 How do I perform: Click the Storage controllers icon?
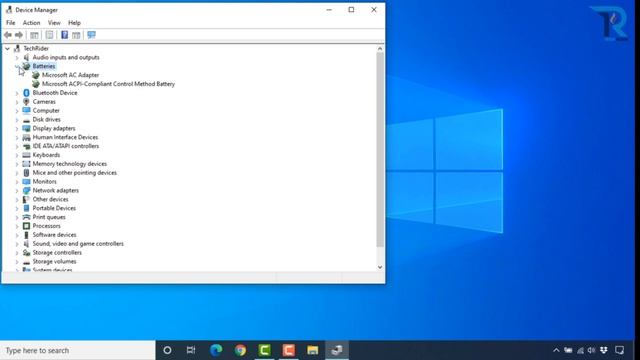coord(27,253)
